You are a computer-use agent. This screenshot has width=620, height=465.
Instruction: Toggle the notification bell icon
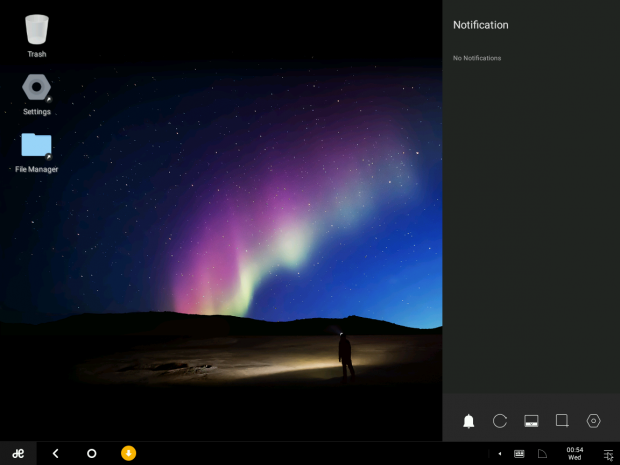tap(468, 421)
